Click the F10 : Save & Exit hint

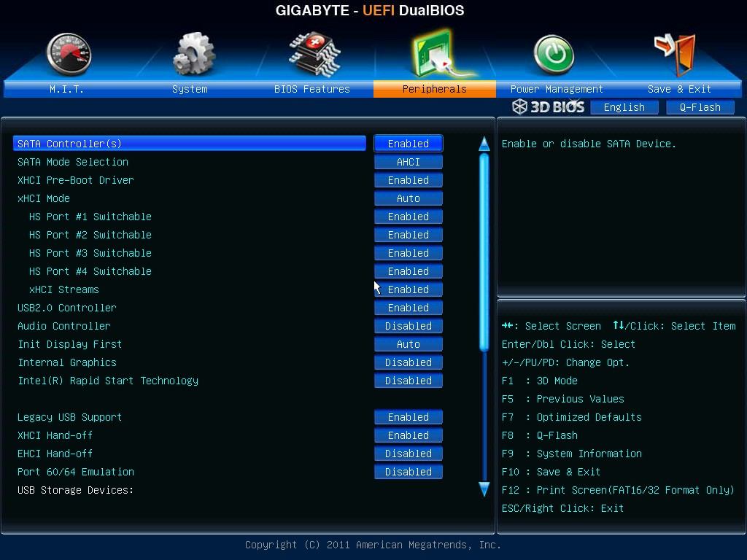click(551, 472)
